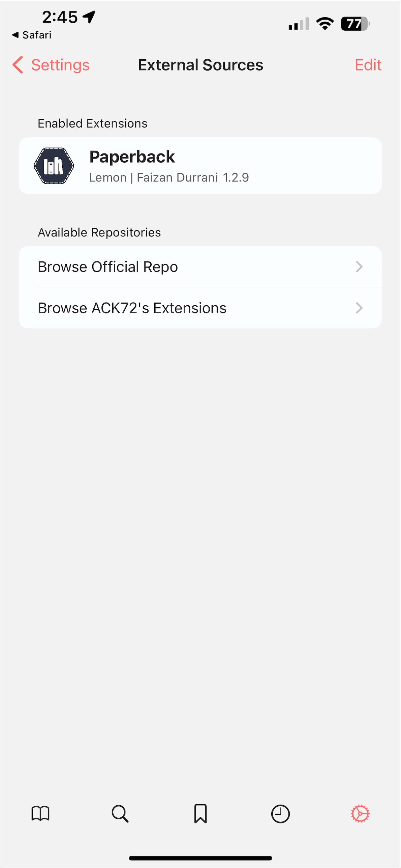Image resolution: width=401 pixels, height=868 pixels.
Task: Tap the battery level indicator
Action: (x=355, y=24)
